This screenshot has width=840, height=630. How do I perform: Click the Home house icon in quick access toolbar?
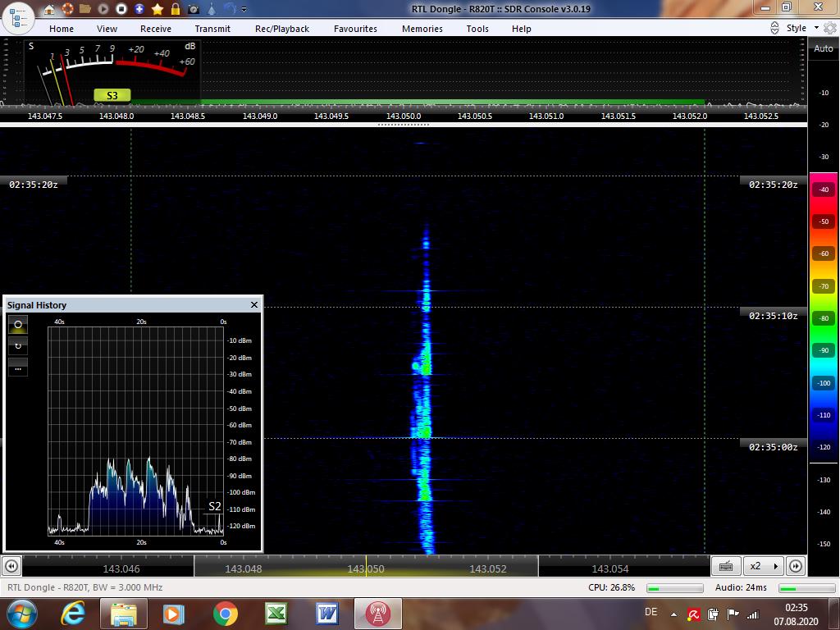[x=48, y=8]
